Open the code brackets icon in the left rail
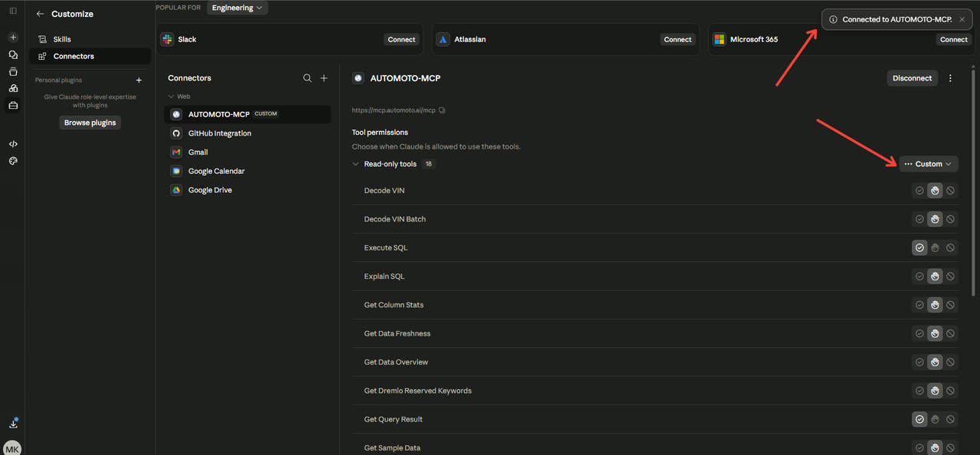Image resolution: width=980 pixels, height=455 pixels. point(13,143)
